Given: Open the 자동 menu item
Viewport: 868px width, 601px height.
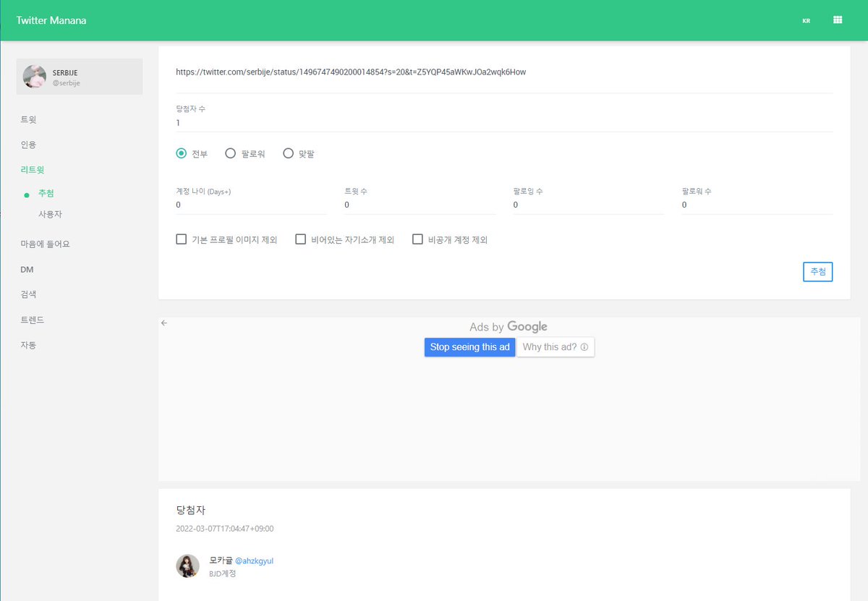Looking at the screenshot, I should (x=28, y=345).
